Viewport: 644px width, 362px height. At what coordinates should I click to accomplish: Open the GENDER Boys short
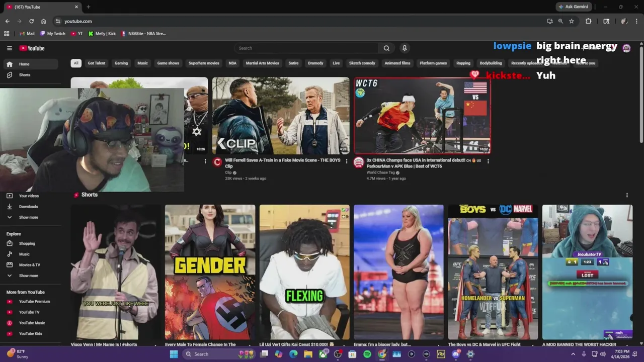pos(210,272)
